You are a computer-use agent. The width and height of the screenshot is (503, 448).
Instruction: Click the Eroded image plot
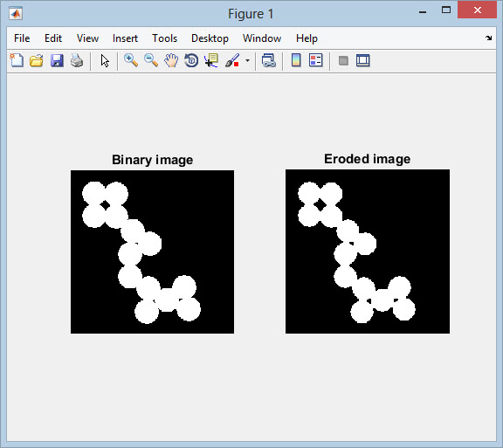[368, 252]
